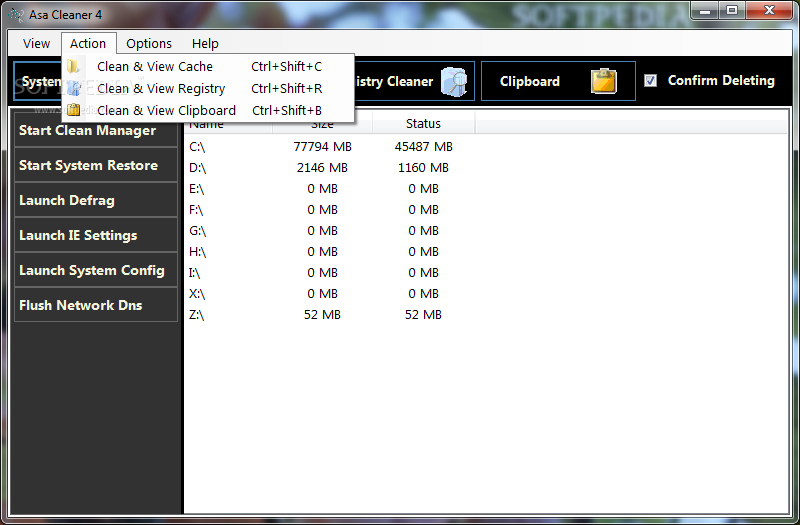Click Start Clean Manager button
This screenshot has width=800, height=525.
click(96, 130)
